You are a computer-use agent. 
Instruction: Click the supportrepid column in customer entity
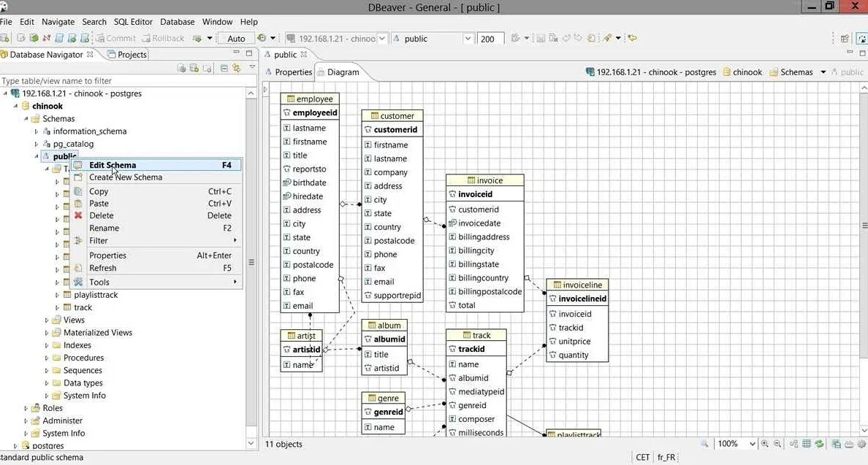click(x=397, y=296)
